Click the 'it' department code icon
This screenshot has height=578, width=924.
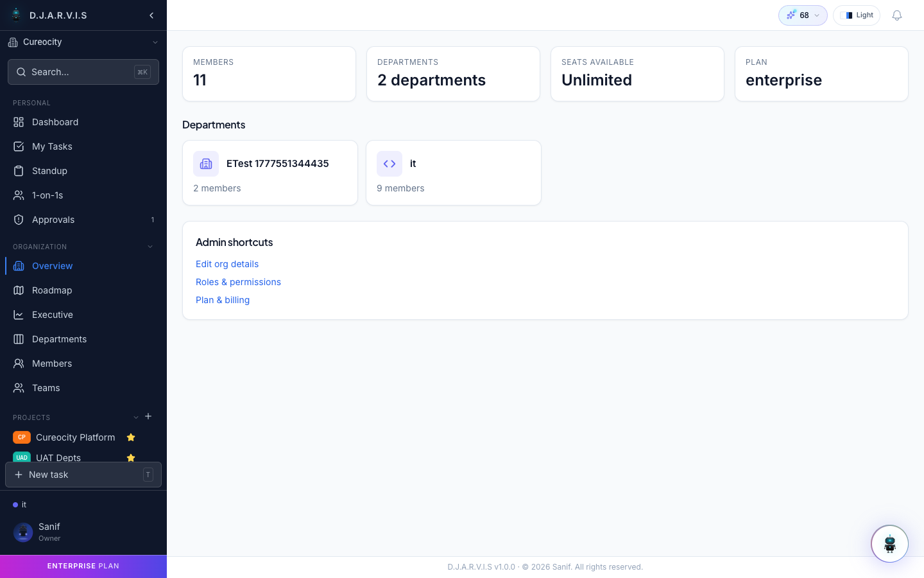point(389,164)
